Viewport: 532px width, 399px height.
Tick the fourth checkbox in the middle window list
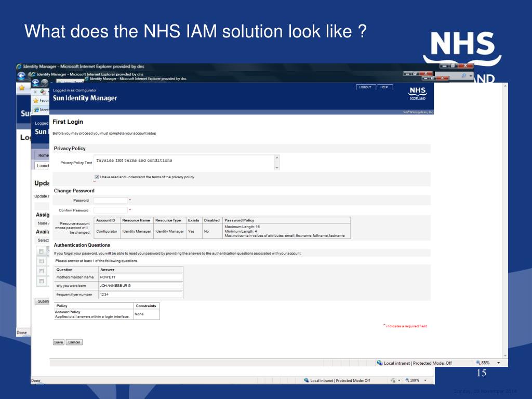[41, 281]
